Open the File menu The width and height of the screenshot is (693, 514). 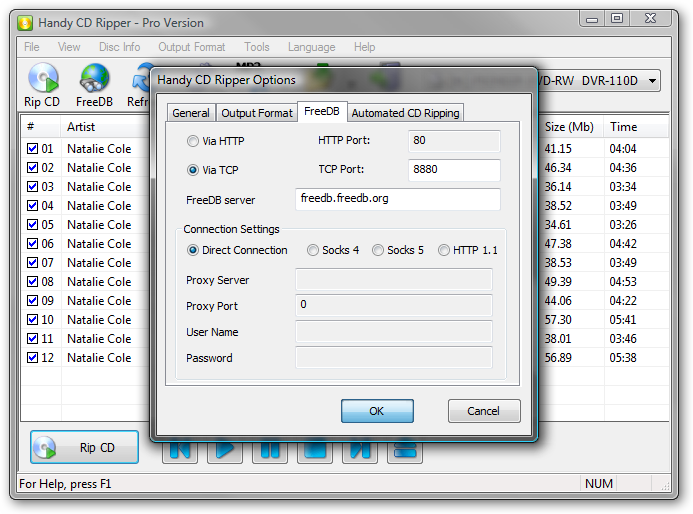pyautogui.click(x=32, y=47)
